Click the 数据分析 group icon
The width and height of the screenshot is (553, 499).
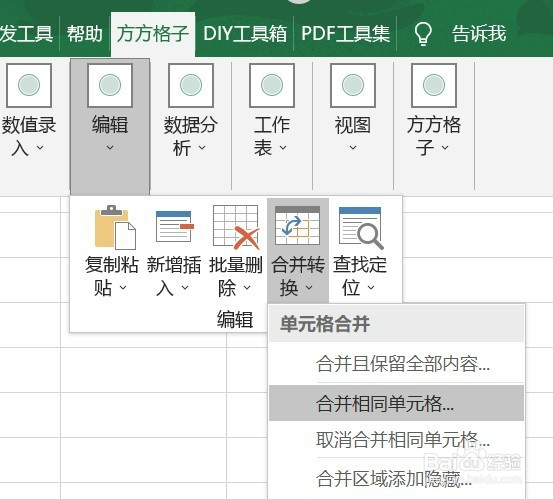(191, 85)
